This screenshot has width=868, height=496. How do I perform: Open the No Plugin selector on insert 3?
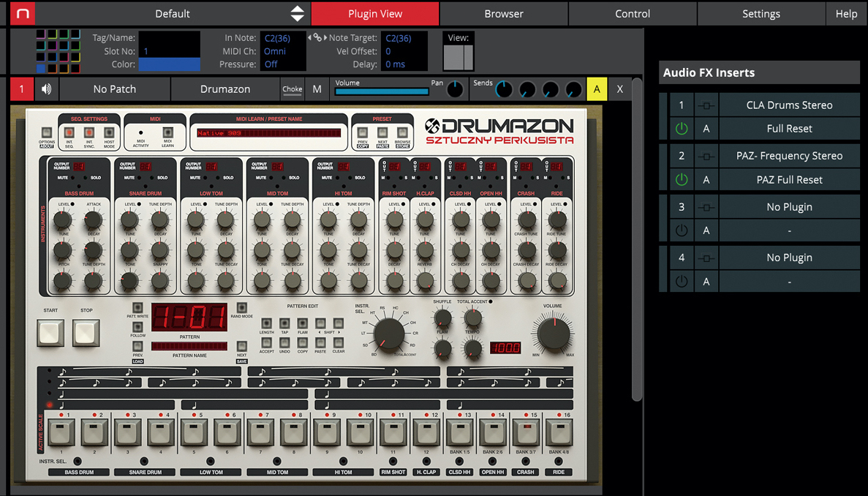tap(790, 207)
